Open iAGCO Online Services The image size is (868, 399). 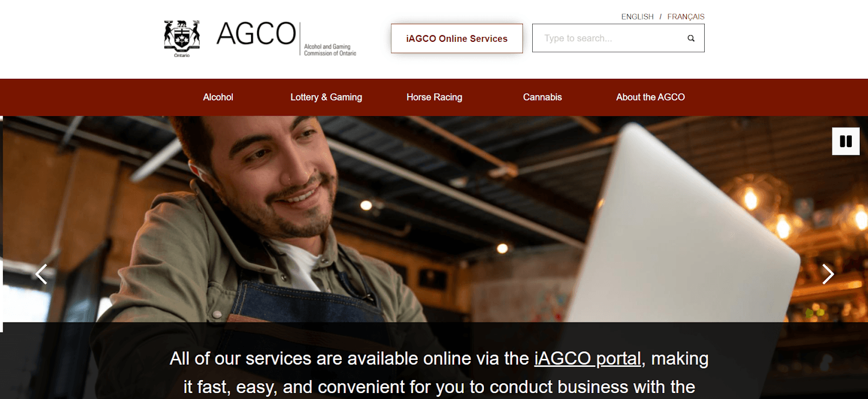point(457,39)
